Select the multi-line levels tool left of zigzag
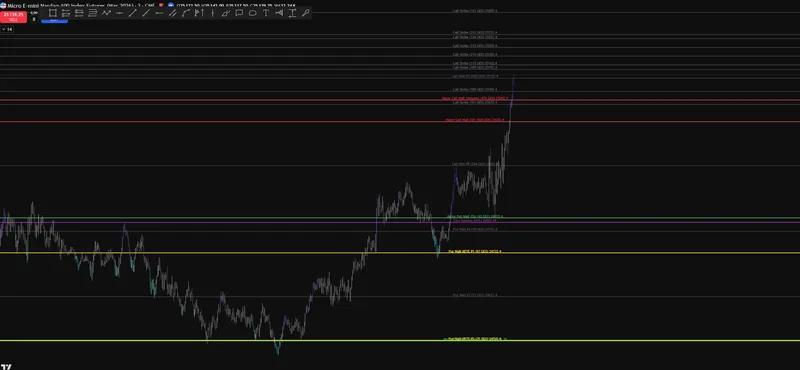The image size is (800, 370). (x=92, y=13)
